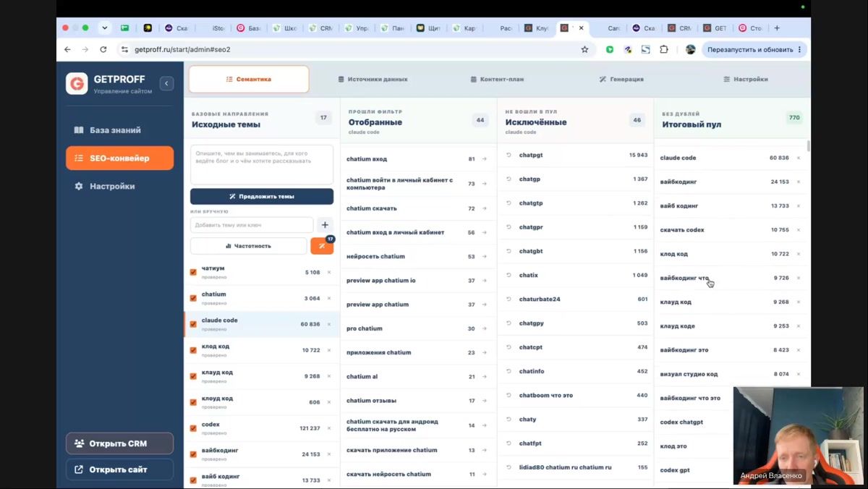Move chatium скачать with its arrow icon
This screenshot has width=868, height=489.
[x=485, y=208]
